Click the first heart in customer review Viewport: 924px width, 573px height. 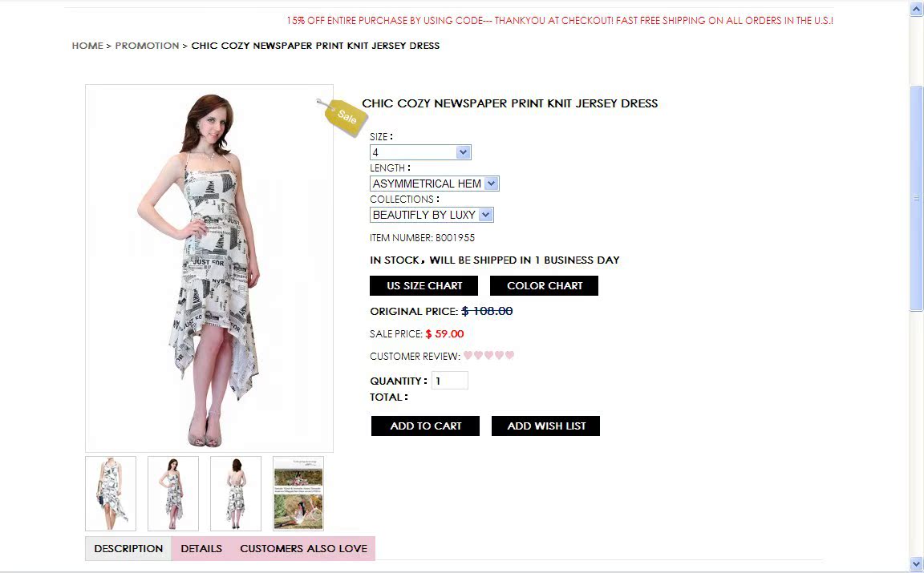point(468,355)
